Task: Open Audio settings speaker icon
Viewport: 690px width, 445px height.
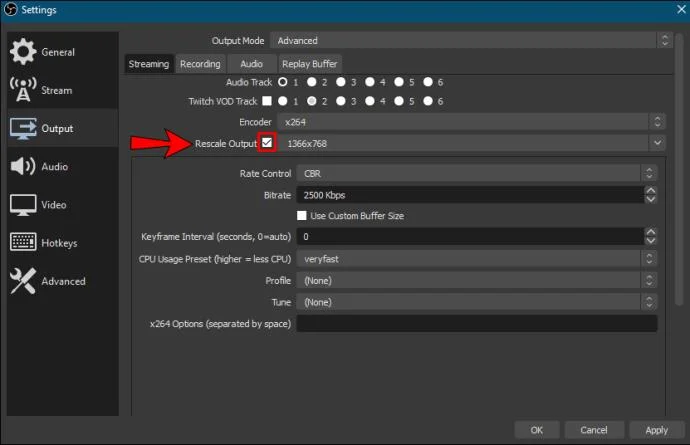Action: (23, 166)
